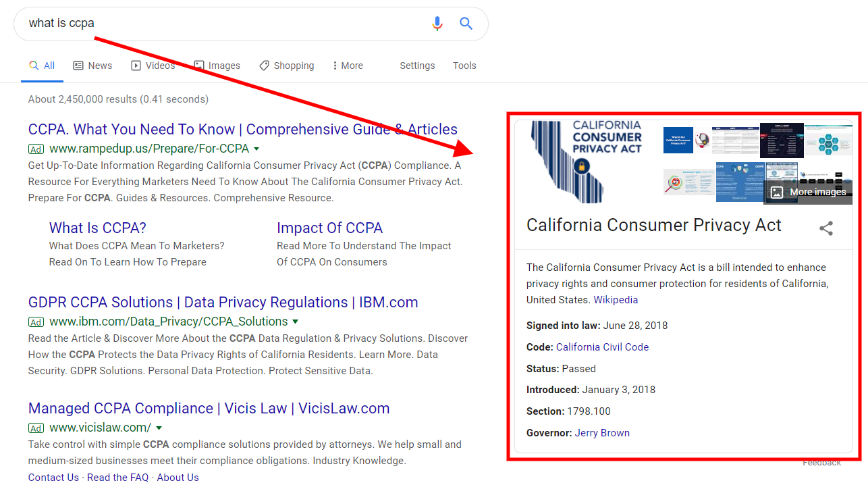
Task: Open the California Consumer Privacy Act logo image
Action: 587,161
